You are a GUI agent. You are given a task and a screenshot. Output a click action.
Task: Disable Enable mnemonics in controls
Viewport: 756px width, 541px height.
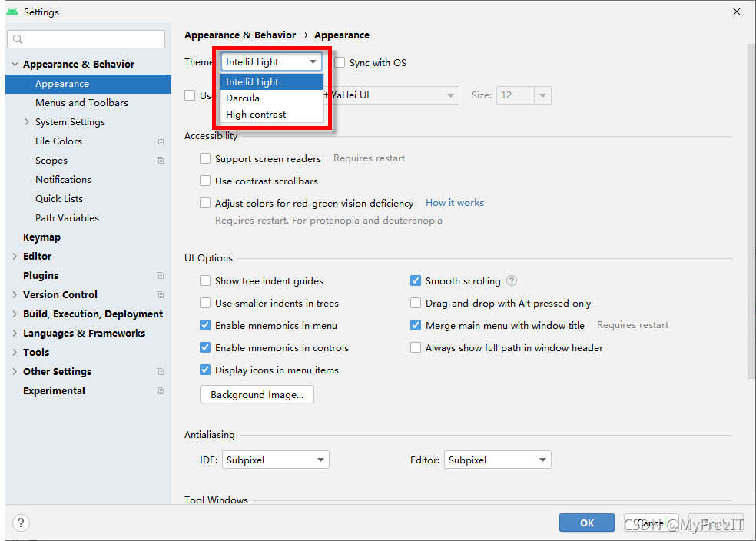(x=205, y=347)
